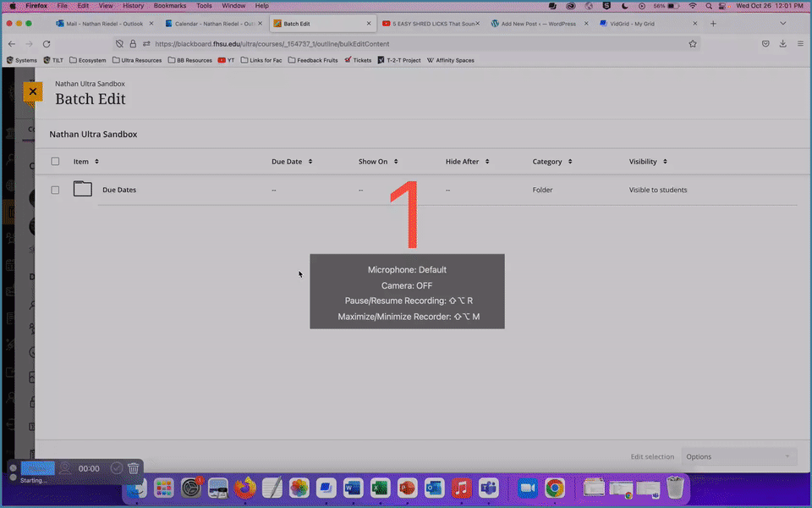Open Spotlight search in the menu bar
The height and width of the screenshot is (508, 812).
tap(709, 6)
